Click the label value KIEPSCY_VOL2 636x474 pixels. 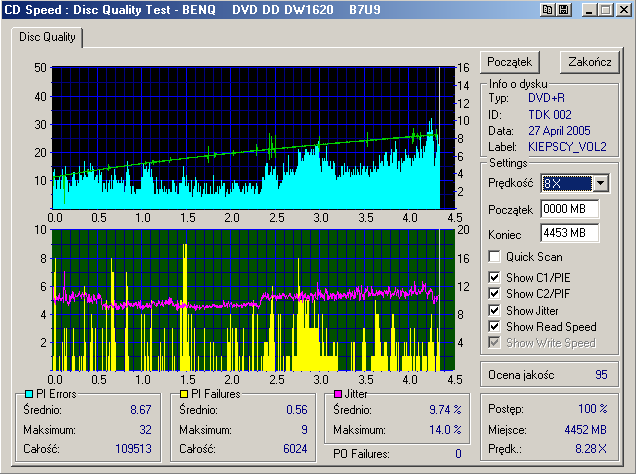(567, 147)
